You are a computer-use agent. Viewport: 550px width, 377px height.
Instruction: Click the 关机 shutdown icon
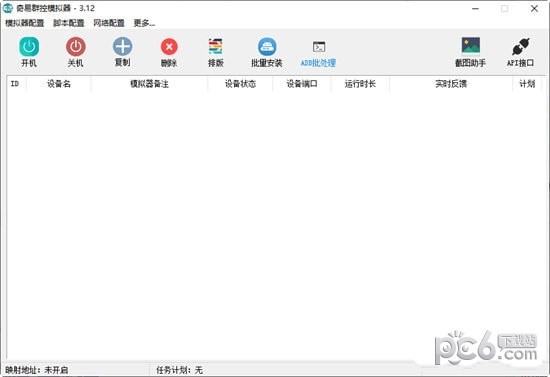[75, 47]
